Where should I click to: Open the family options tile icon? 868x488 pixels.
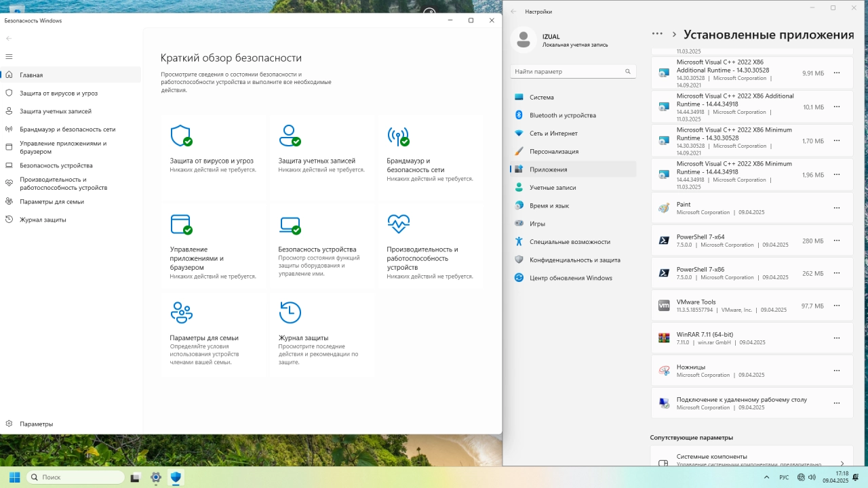point(181,312)
